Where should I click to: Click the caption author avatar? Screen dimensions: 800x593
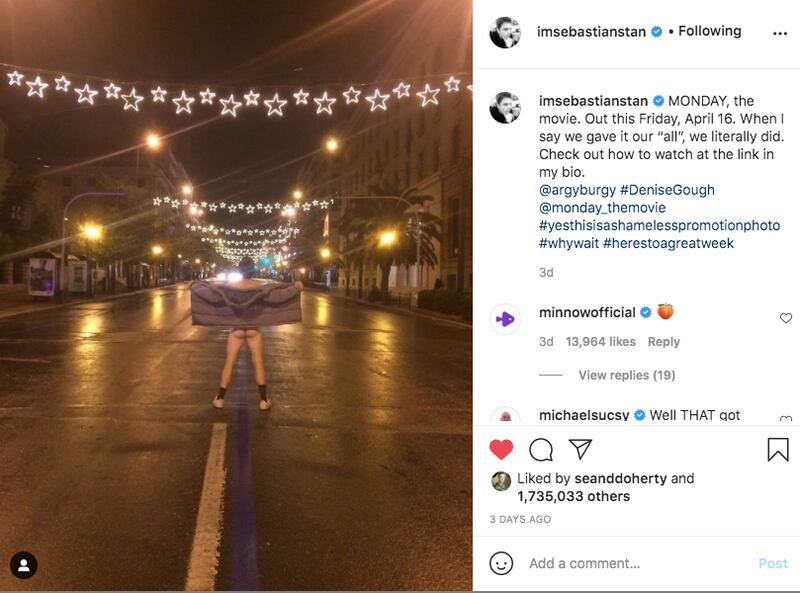[x=505, y=107]
